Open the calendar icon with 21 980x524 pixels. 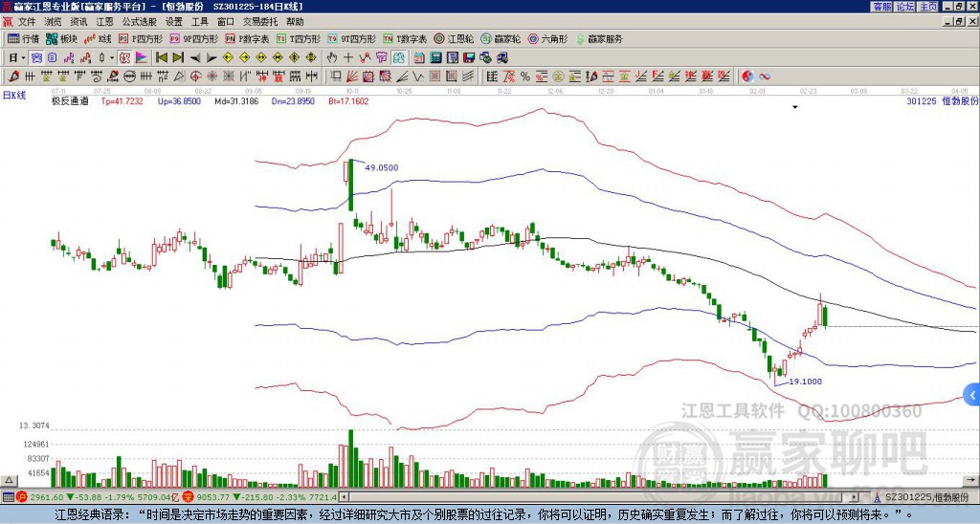[x=419, y=58]
